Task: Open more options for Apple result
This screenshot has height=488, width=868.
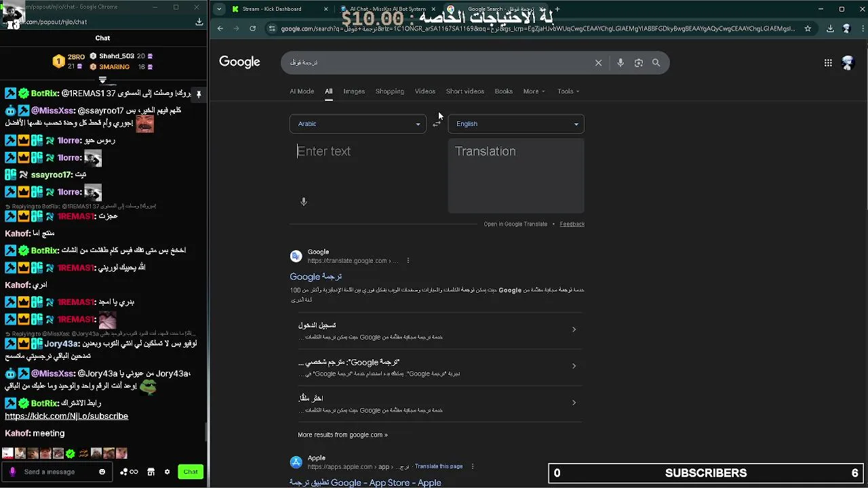Action: coord(473,466)
